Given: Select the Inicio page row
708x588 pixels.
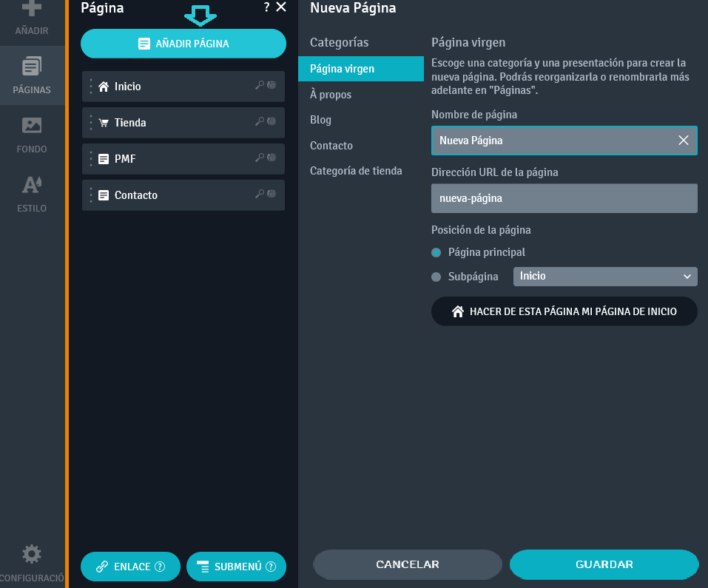Looking at the screenshot, I should (183, 87).
